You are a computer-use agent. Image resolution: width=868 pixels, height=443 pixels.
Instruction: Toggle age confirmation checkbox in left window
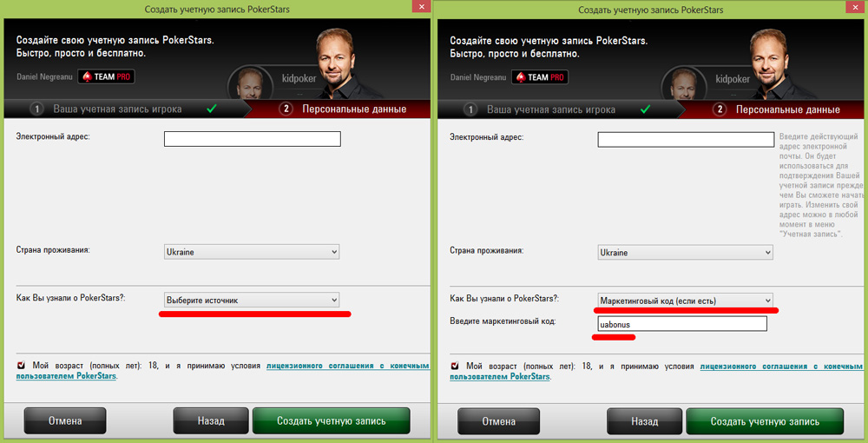21,366
